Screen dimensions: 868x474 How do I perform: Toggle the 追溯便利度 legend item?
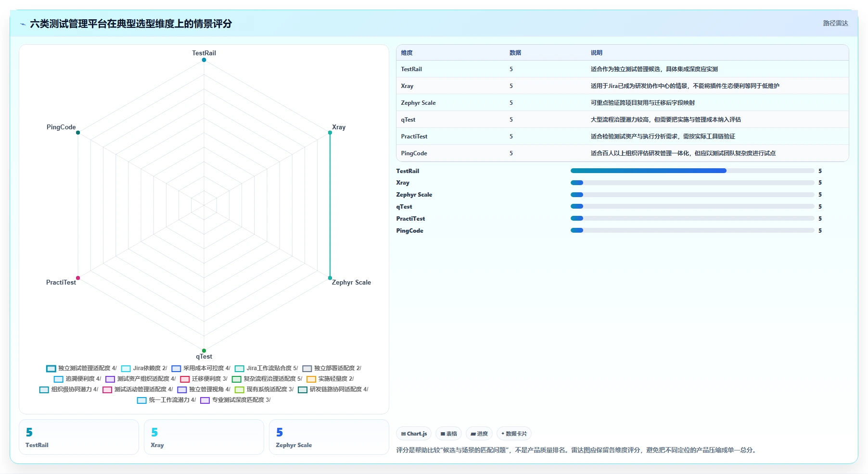(x=78, y=379)
